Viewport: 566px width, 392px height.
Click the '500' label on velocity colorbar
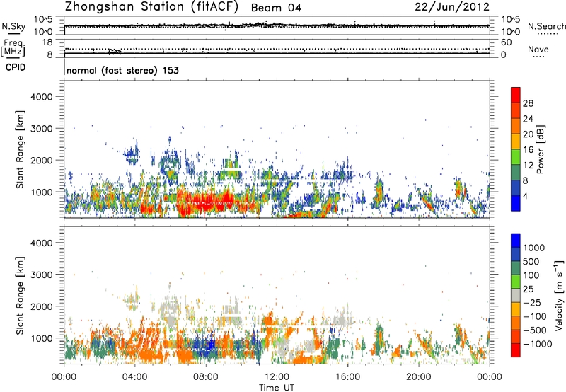(531, 262)
